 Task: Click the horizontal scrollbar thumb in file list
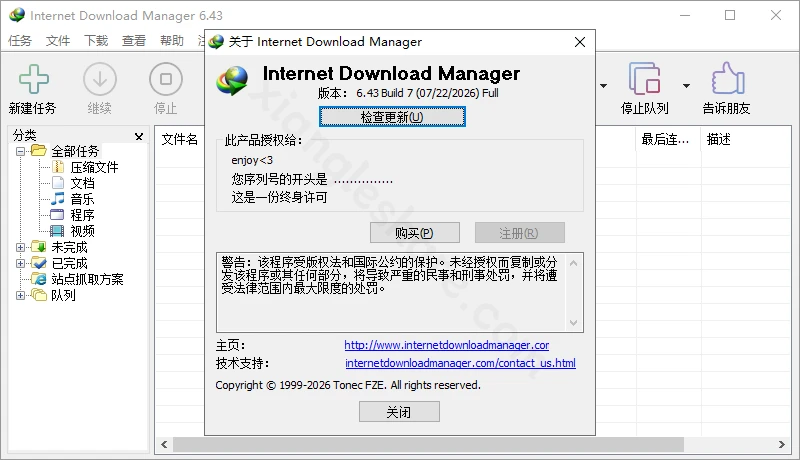tap(428, 444)
